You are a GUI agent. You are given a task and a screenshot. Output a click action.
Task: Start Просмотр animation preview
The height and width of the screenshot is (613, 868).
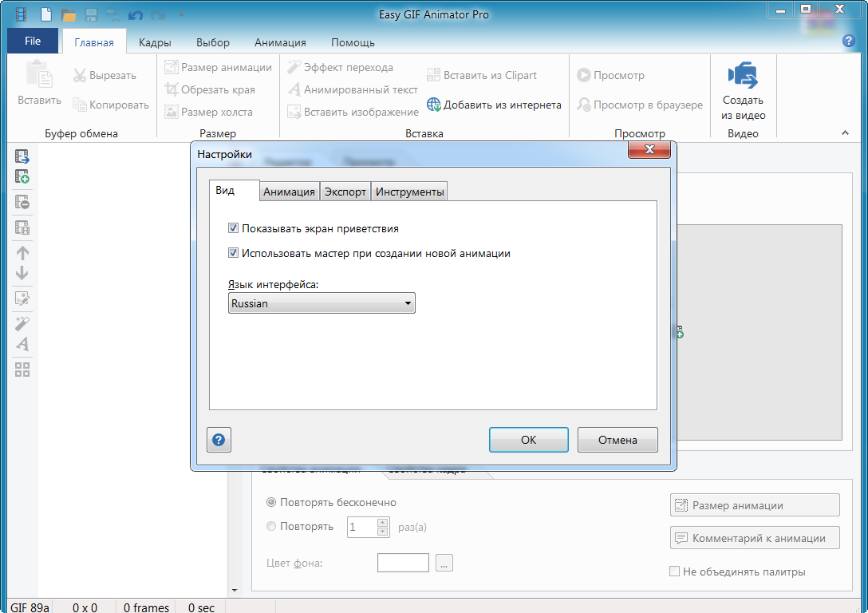tap(610, 75)
